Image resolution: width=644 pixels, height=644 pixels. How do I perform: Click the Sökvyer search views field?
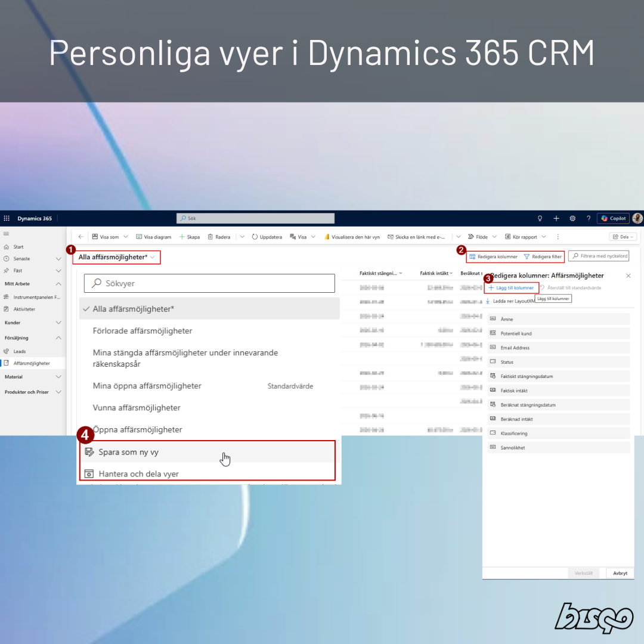tap(209, 283)
